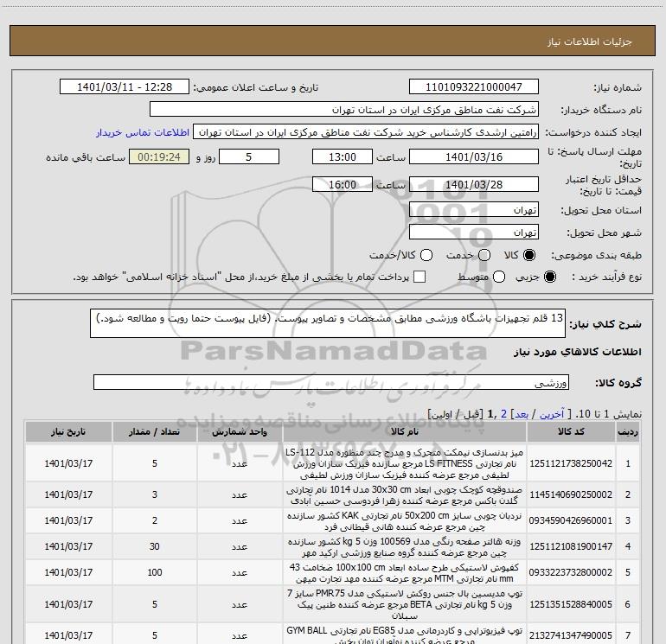The width and height of the screenshot is (666, 644).
Task: Click item code 0934590426960001
Action: click(x=571, y=520)
